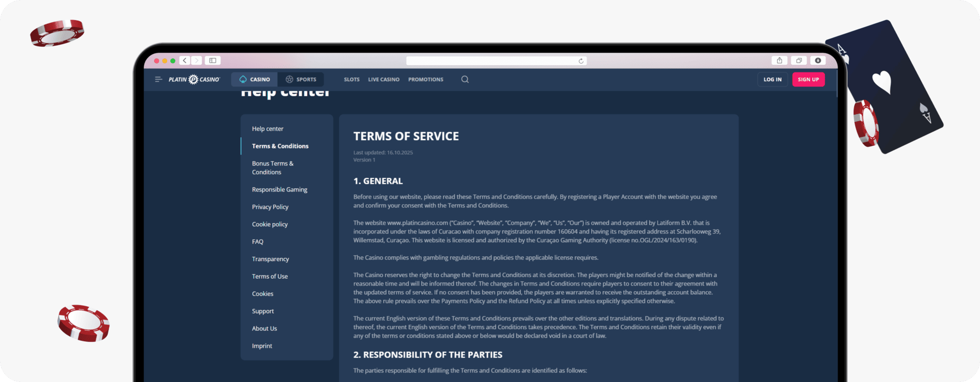The width and height of the screenshot is (980, 382).
Task: Click the '1. GENERAL' section heading
Action: point(378,181)
